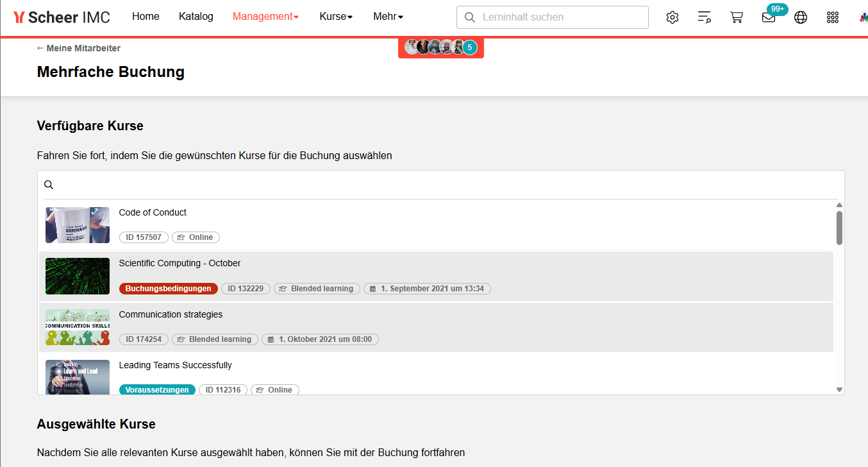Click the selected employees avatar group

[x=441, y=47]
